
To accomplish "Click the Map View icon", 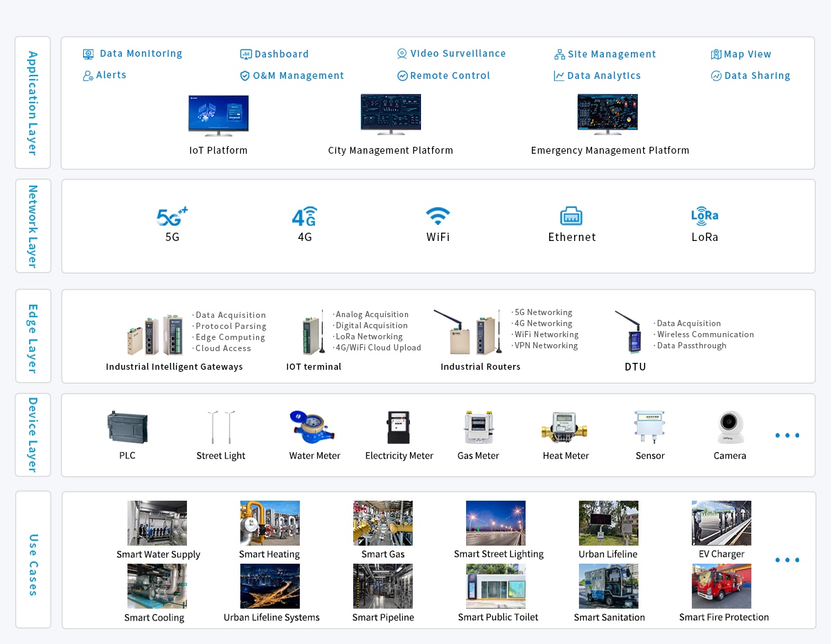I will pos(716,54).
